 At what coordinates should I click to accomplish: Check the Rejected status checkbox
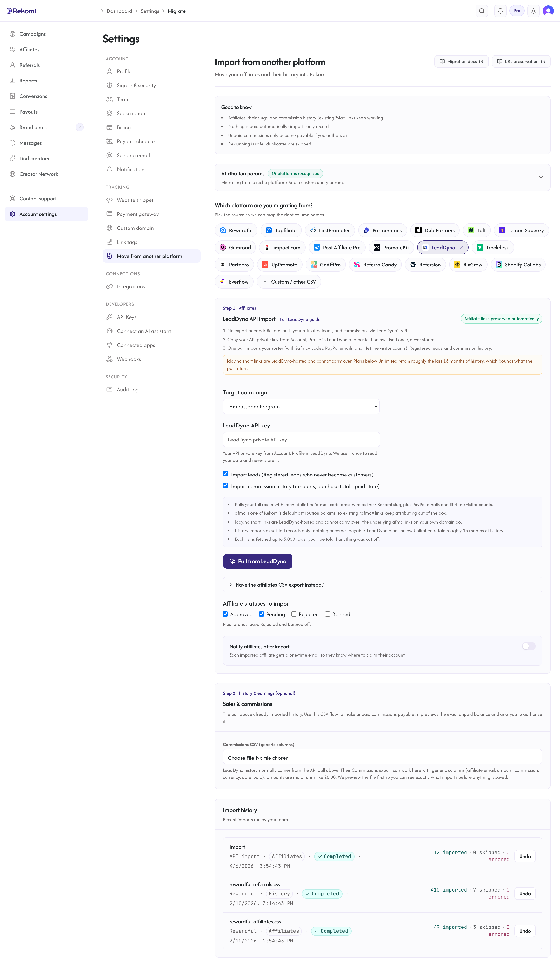click(x=294, y=614)
